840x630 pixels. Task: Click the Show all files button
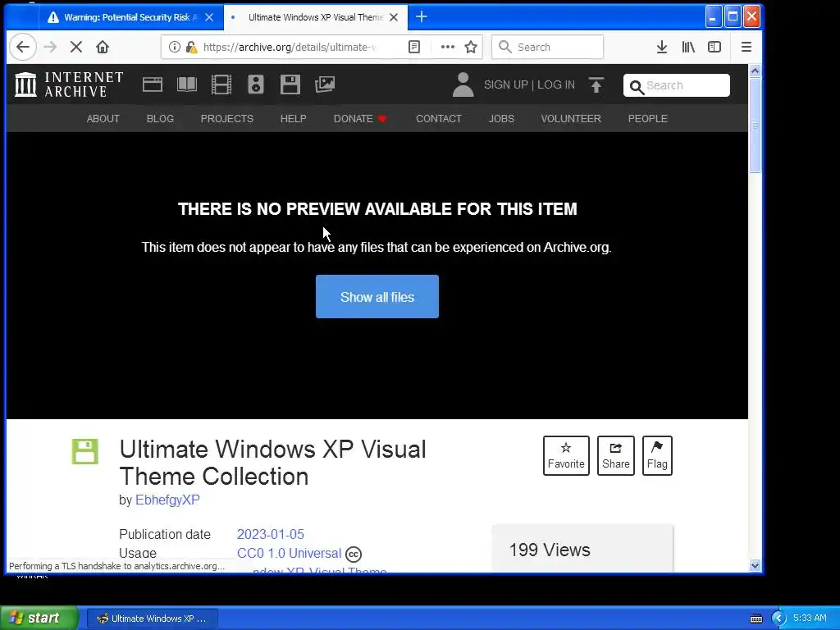click(x=377, y=297)
